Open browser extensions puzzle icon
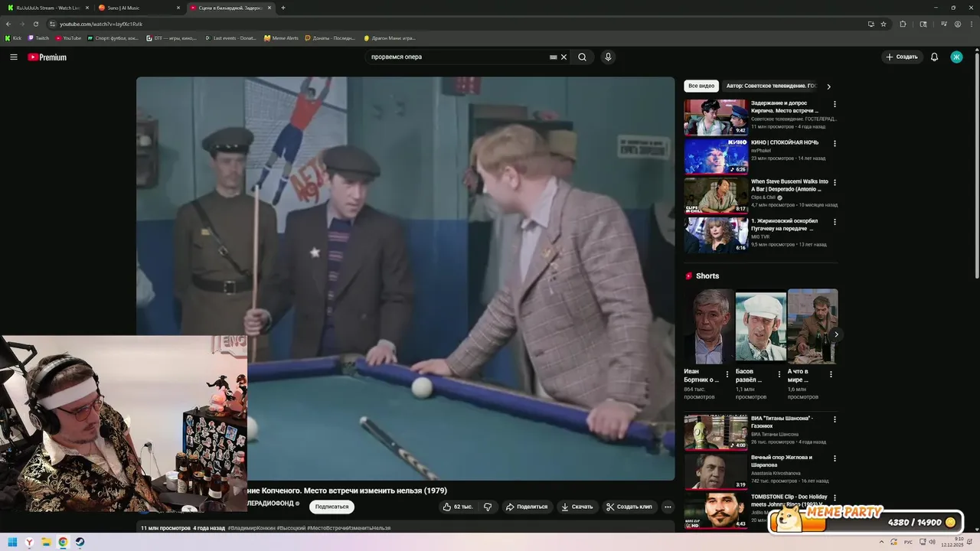The height and width of the screenshot is (551, 980). (x=903, y=24)
